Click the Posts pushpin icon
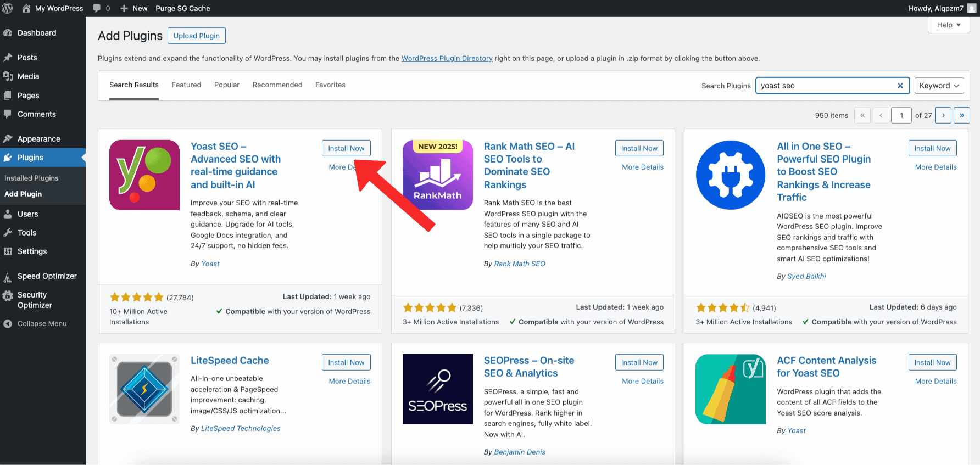The image size is (980, 465). tap(8, 58)
